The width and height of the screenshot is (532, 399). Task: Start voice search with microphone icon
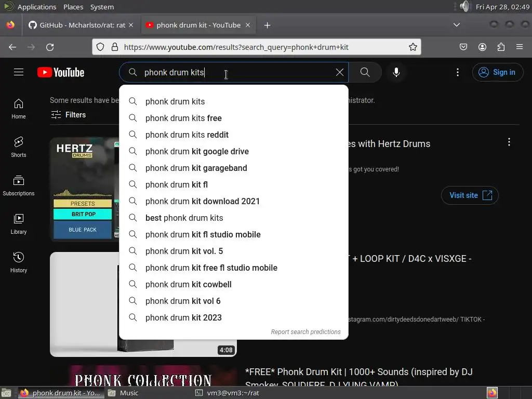[x=396, y=72]
